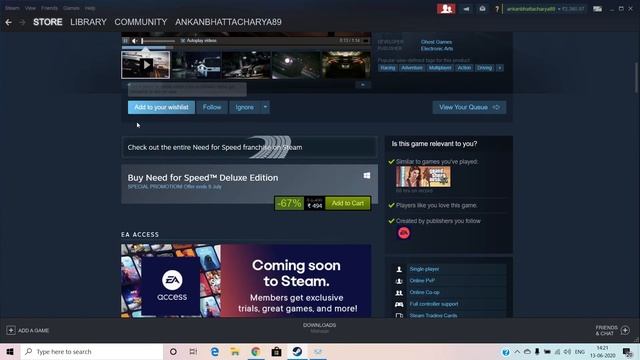Open the Online PvP feature link
640x360 pixels.
(422, 281)
